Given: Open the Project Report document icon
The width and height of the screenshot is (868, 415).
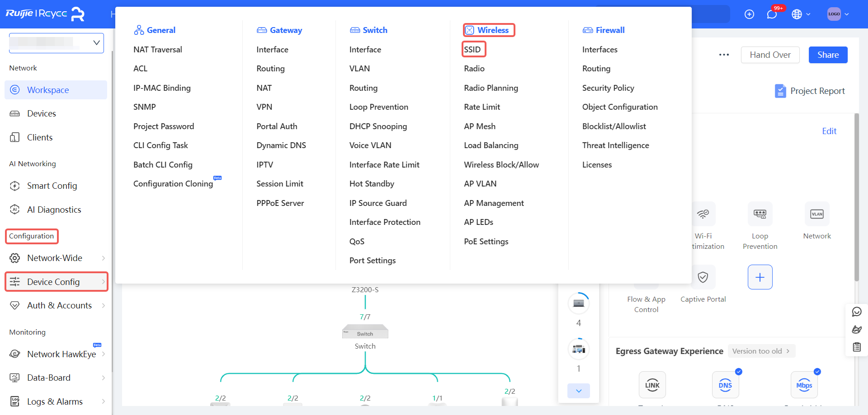Looking at the screenshot, I should (x=780, y=91).
